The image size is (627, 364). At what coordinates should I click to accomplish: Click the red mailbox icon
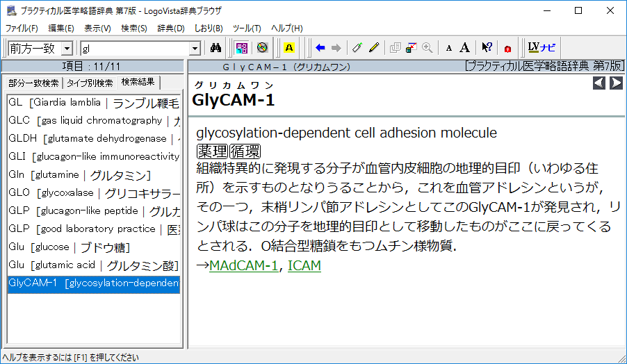click(508, 49)
